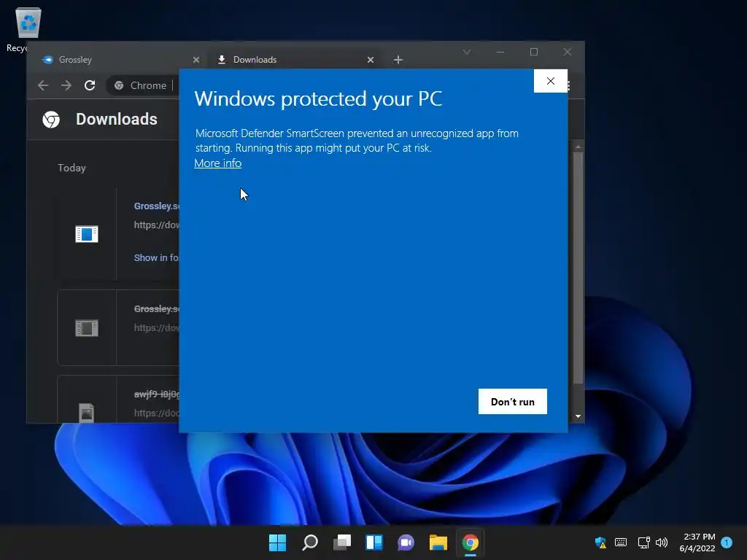Open File Explorer from taskbar

pyautogui.click(x=438, y=542)
